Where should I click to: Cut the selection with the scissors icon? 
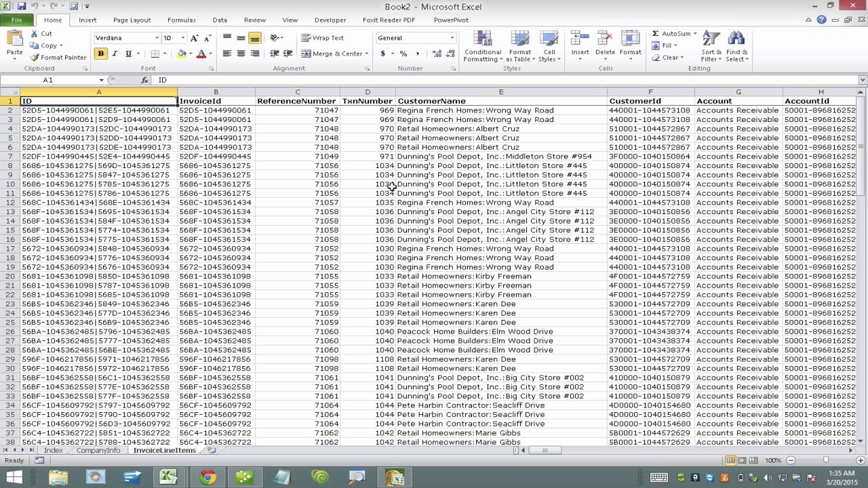(34, 34)
